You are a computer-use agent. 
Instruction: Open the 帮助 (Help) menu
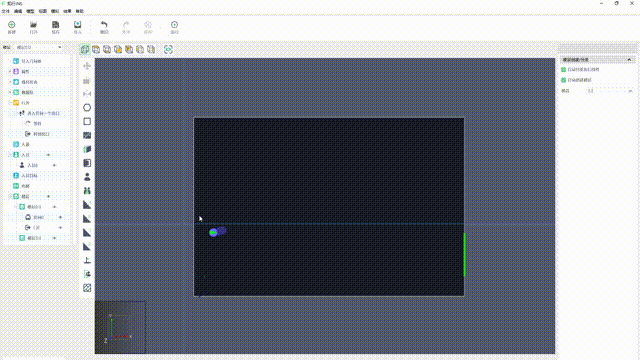coord(80,11)
